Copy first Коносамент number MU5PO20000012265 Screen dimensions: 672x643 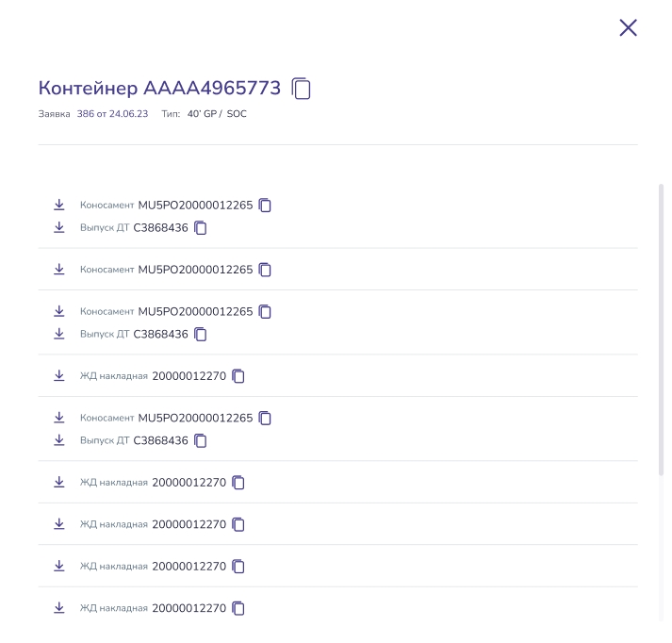(265, 206)
